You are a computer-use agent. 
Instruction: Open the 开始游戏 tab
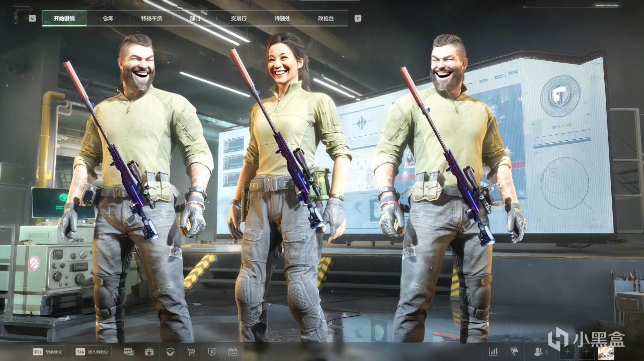(x=64, y=18)
